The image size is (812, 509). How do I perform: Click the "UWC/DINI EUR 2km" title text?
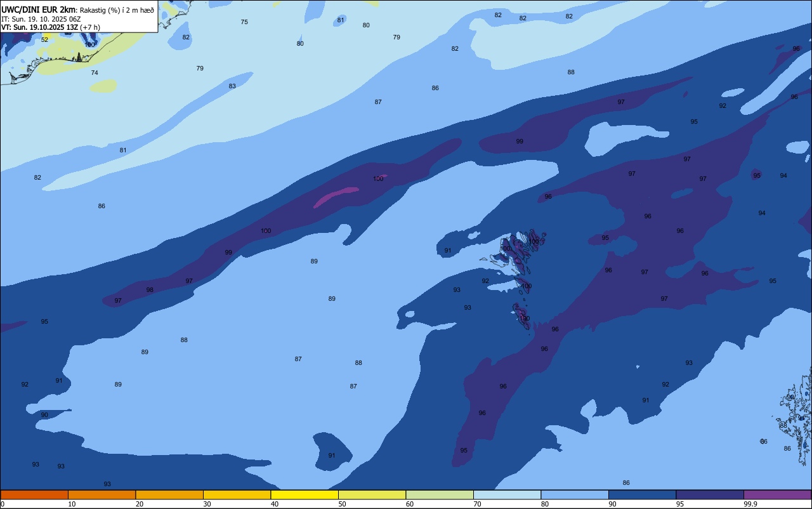(x=38, y=9)
